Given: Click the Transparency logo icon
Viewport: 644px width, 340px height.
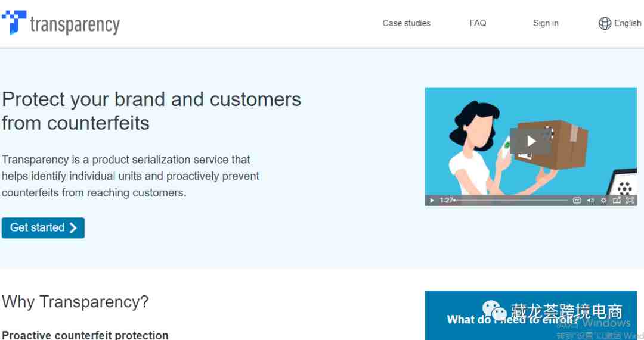Looking at the screenshot, I should tap(14, 22).
